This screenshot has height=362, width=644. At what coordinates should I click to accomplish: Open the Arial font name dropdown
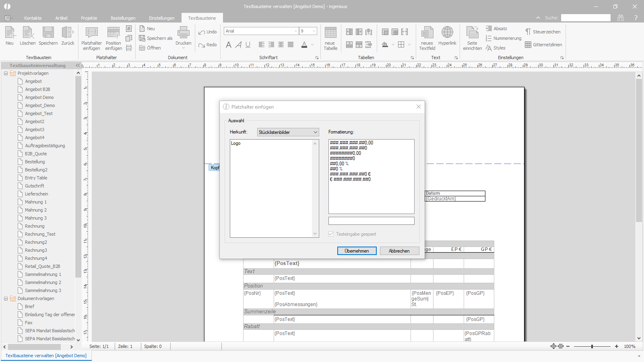[296, 31]
